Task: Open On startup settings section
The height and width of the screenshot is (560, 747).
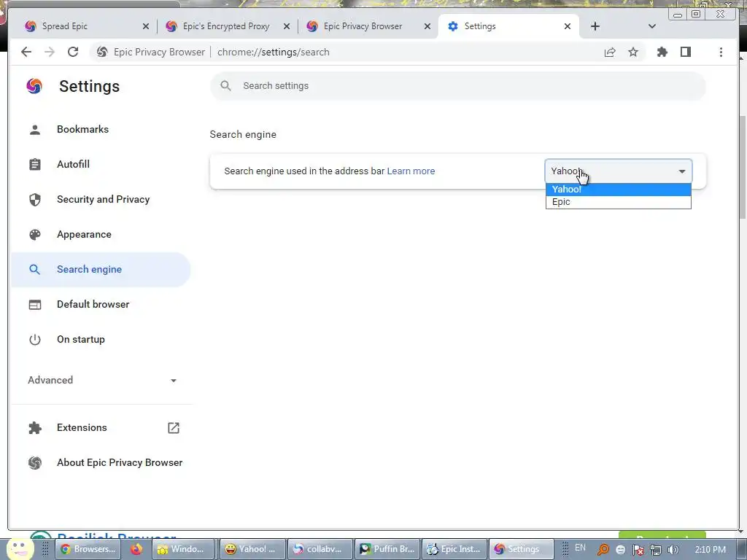Action: point(80,340)
